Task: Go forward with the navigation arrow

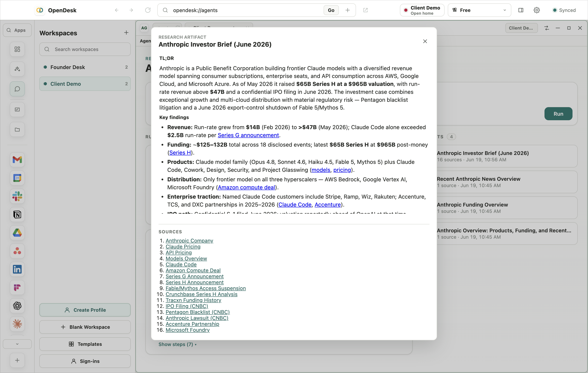Action: click(131, 10)
